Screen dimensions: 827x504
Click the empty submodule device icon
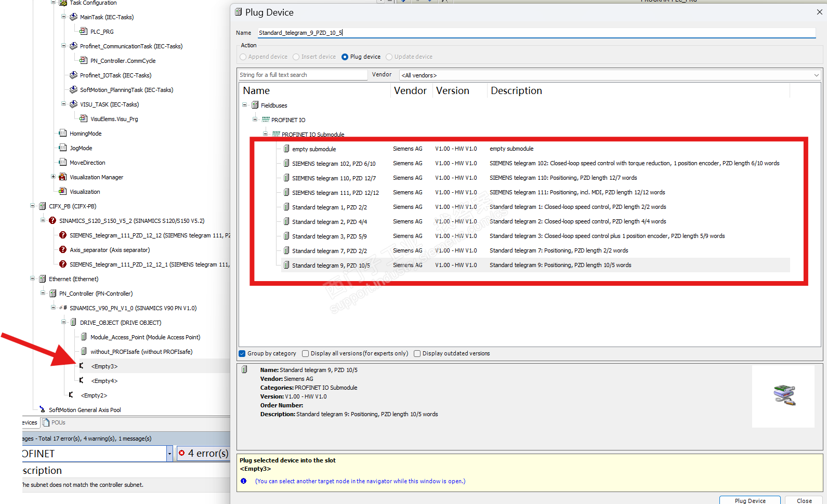coord(286,149)
